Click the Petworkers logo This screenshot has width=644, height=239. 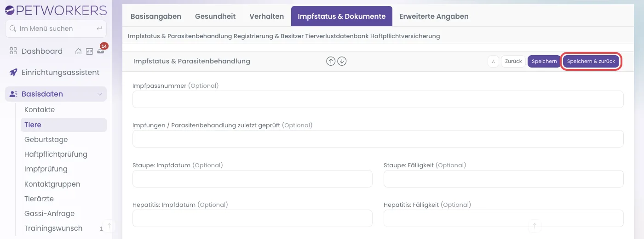pos(56,10)
